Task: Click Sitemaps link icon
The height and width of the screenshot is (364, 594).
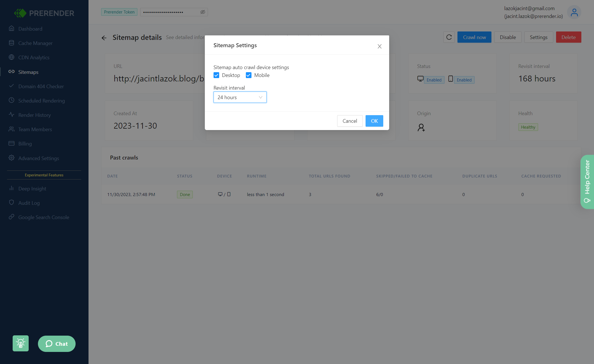Action: (12, 72)
